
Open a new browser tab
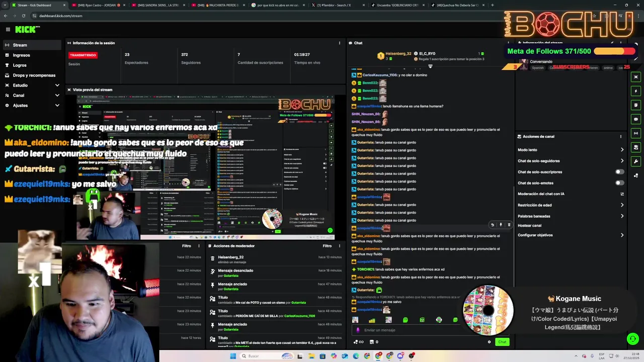492,5
